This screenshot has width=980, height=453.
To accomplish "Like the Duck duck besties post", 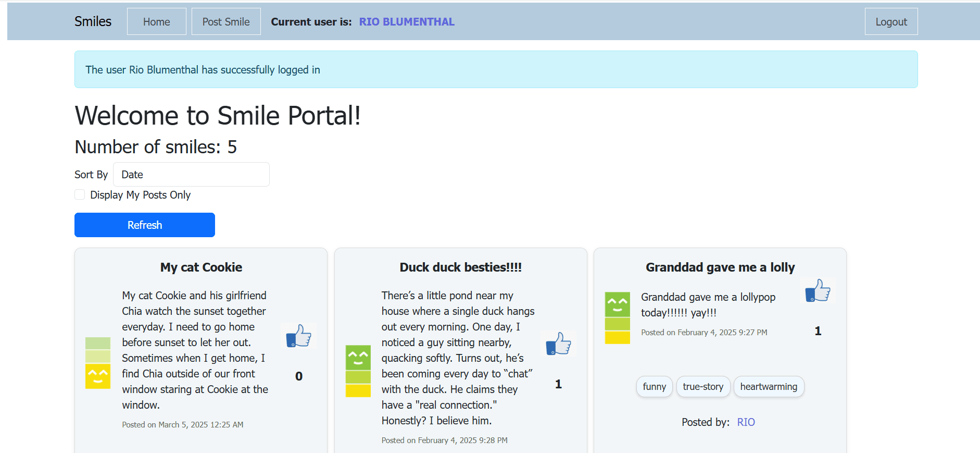I will coord(558,344).
